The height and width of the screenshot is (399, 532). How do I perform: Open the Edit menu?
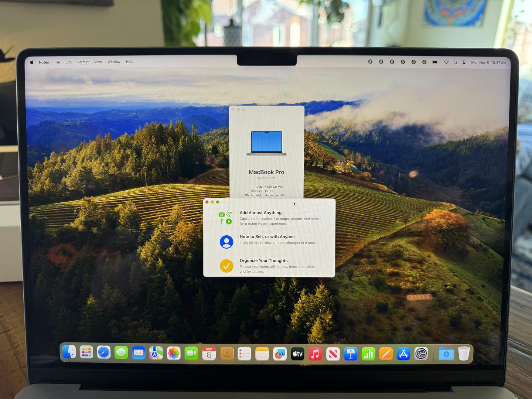point(69,62)
